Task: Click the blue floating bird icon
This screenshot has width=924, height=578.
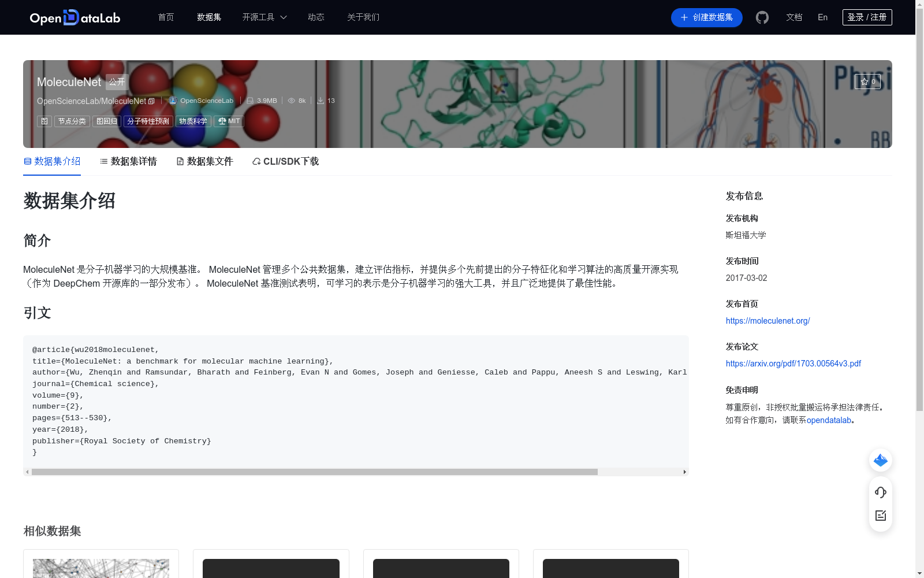Action: coord(881,460)
